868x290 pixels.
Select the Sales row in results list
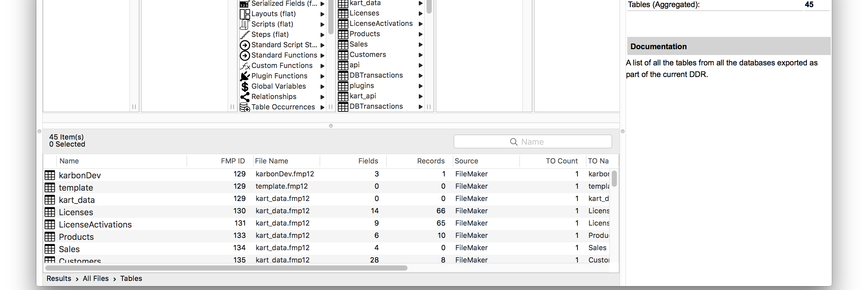[327, 249]
